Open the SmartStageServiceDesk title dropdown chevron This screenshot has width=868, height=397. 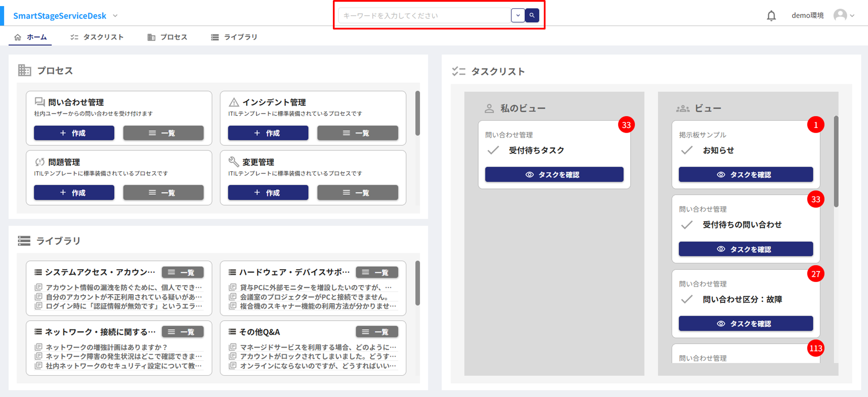click(x=115, y=16)
